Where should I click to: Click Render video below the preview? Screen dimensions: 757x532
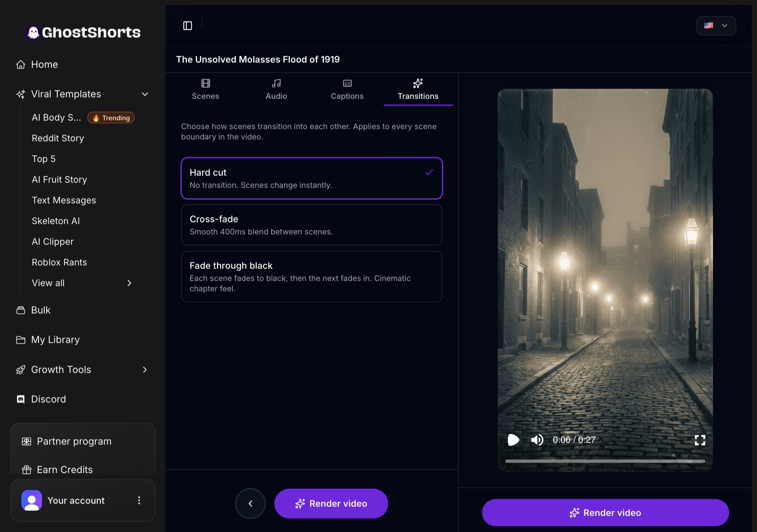pos(605,513)
